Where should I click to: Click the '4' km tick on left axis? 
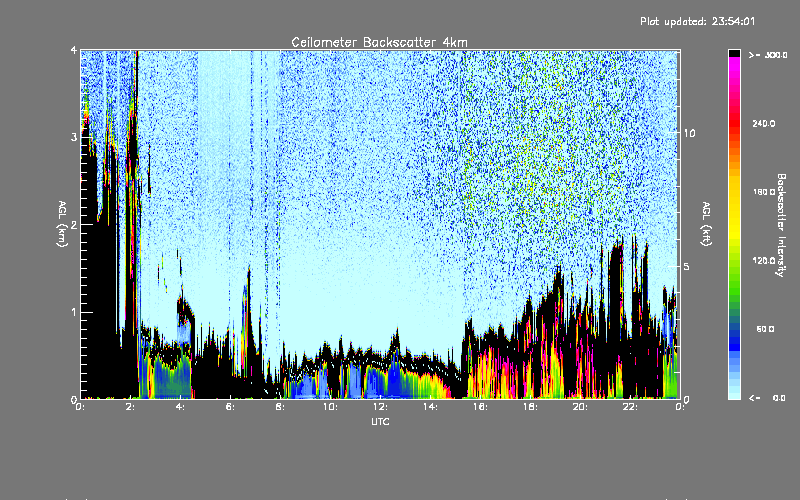(74, 50)
